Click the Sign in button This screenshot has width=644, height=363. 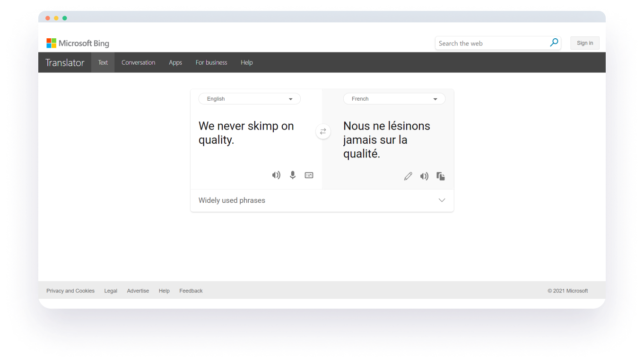tap(584, 43)
